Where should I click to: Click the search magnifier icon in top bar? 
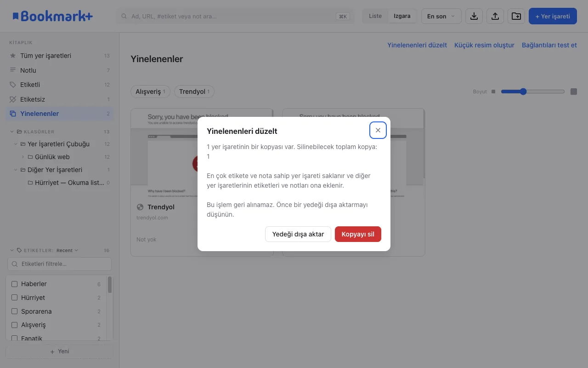click(124, 16)
